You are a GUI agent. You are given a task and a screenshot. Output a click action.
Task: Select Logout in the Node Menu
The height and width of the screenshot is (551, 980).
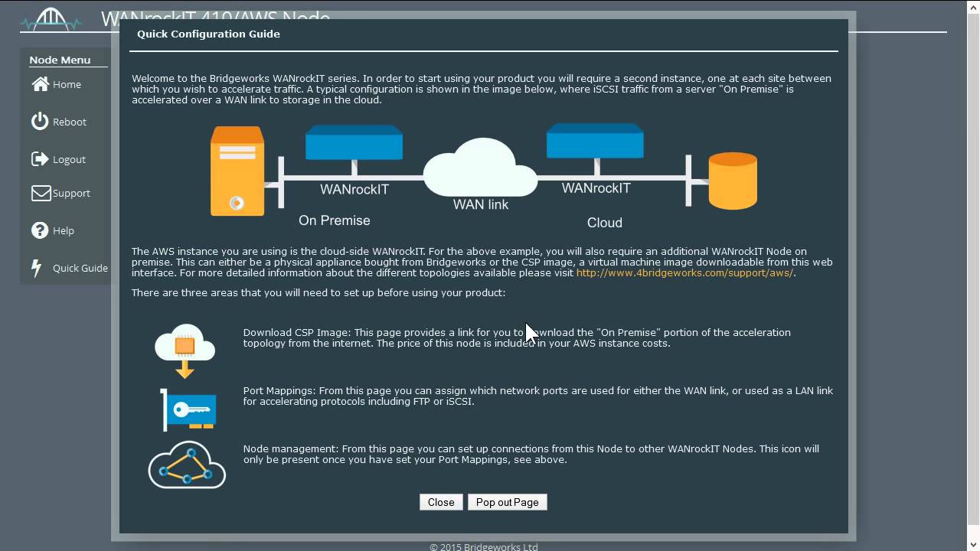point(69,159)
